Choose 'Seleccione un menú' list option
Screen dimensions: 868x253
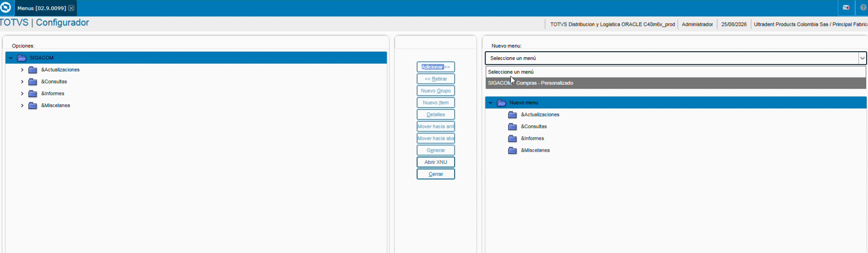676,72
